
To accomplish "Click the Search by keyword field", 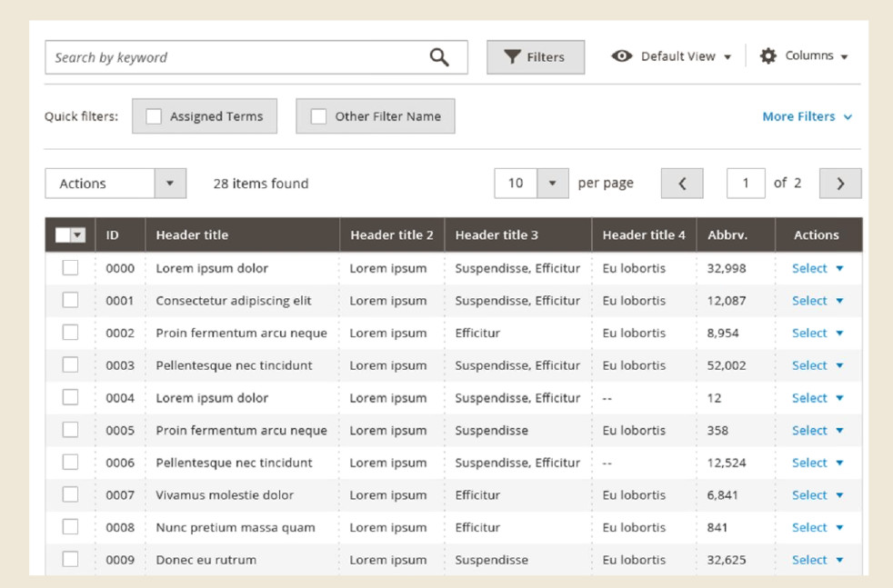I will (x=256, y=57).
